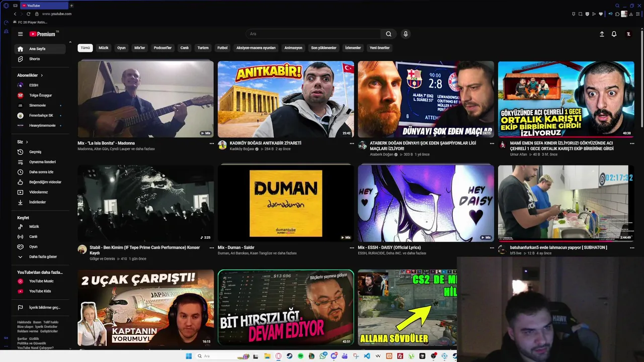Open Steam from taskbar
Image resolution: width=644 pixels, height=362 pixels.
[289, 356]
